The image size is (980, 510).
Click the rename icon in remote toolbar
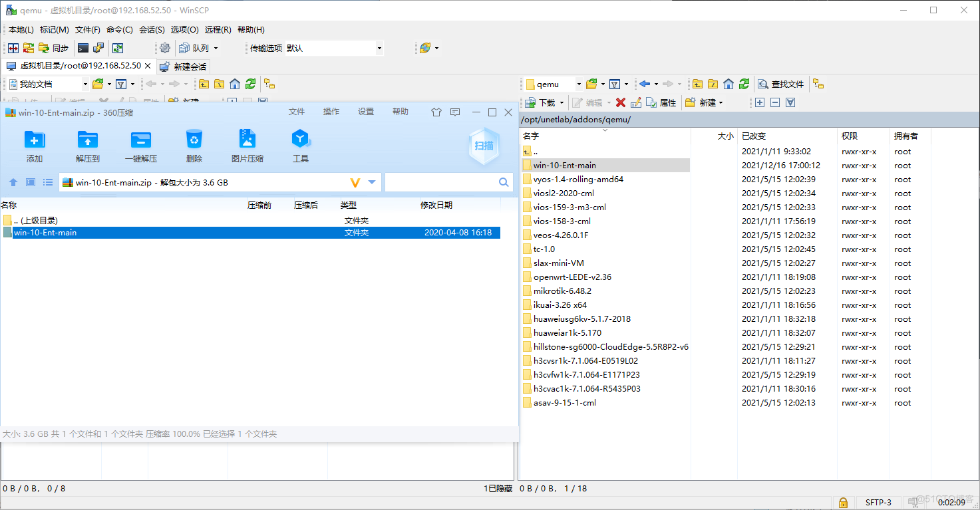(x=636, y=102)
